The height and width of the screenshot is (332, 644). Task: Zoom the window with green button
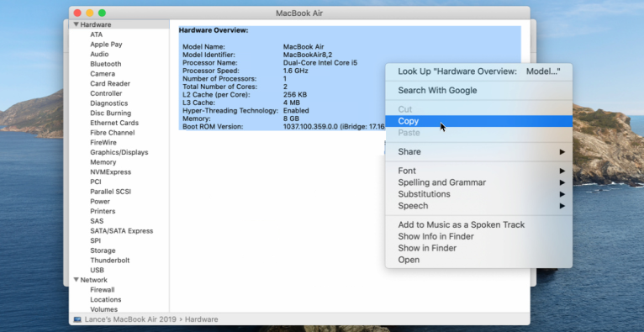coord(102,13)
